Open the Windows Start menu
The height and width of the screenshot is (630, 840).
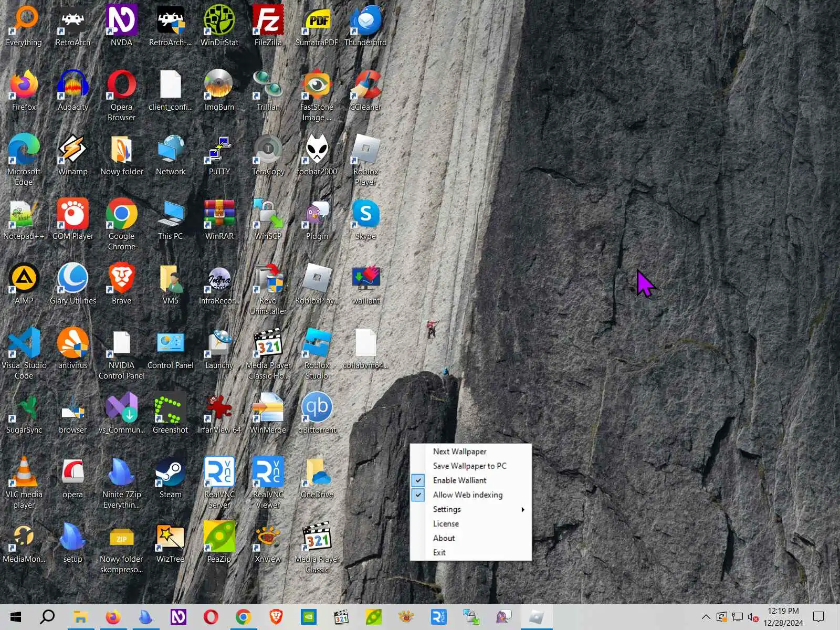point(16,617)
